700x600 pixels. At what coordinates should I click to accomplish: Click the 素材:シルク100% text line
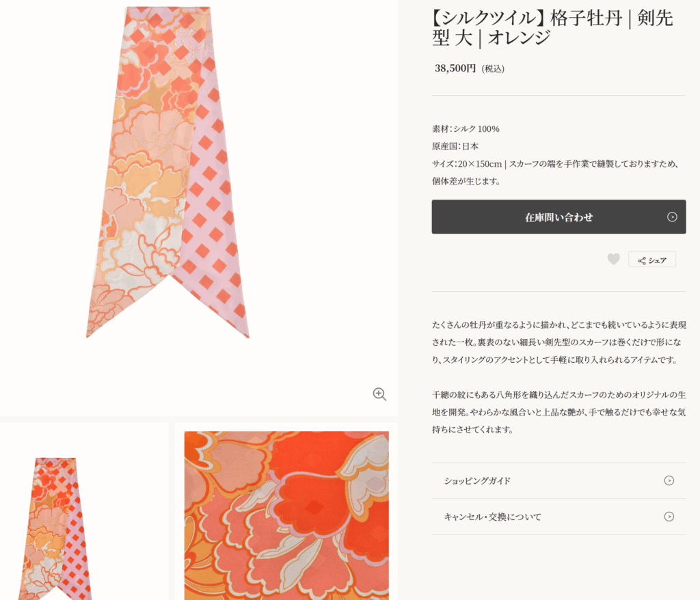[466, 128]
